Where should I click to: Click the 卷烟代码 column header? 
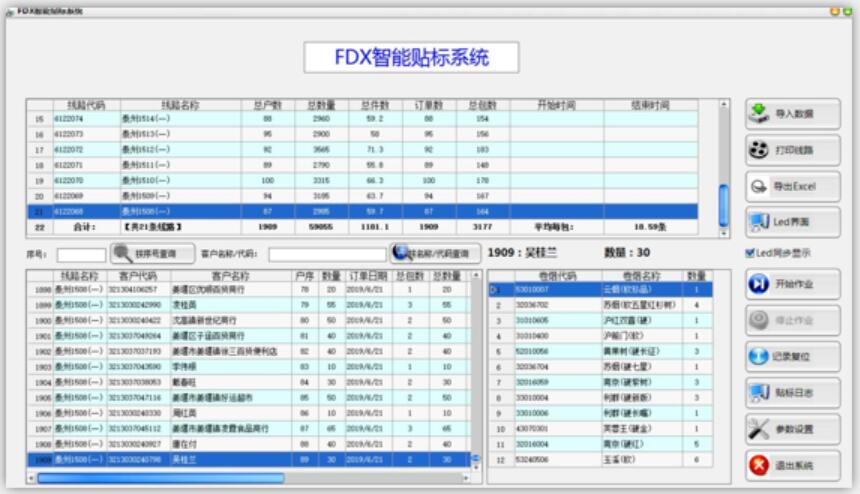tap(557, 276)
